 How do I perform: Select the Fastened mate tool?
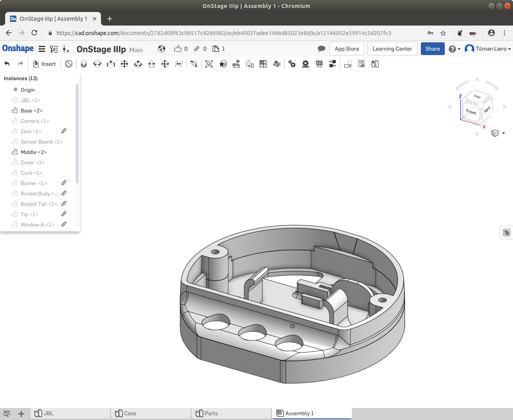(84, 64)
